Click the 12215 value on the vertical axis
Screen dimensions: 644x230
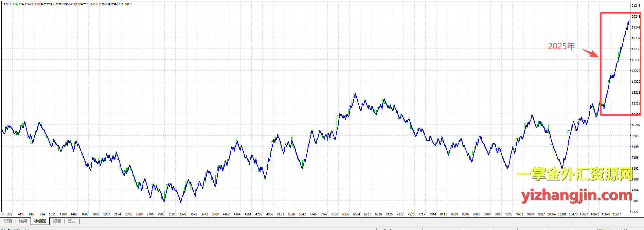(x=636, y=103)
